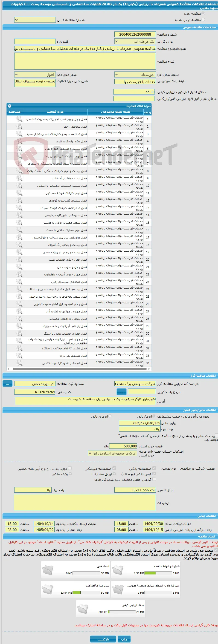The height and width of the screenshot is (644, 218).
Task: Select ارزی و ریالی radio option
Action: (110, 416)
